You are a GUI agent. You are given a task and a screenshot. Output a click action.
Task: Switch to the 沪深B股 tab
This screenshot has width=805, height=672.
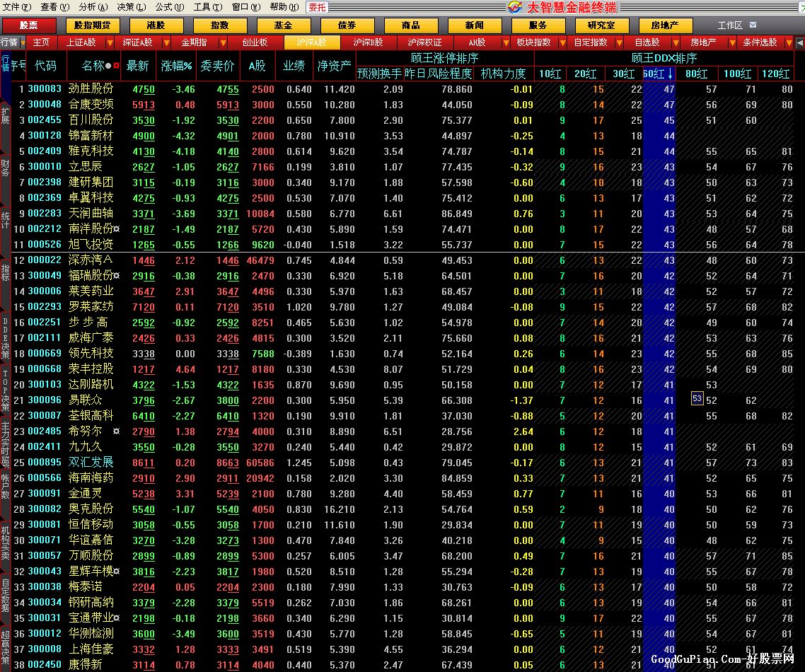click(x=368, y=42)
